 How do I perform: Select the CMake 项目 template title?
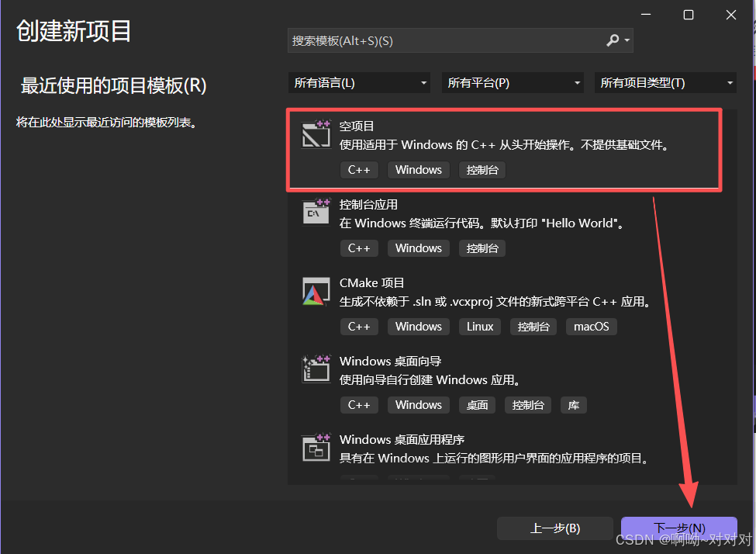click(x=371, y=282)
